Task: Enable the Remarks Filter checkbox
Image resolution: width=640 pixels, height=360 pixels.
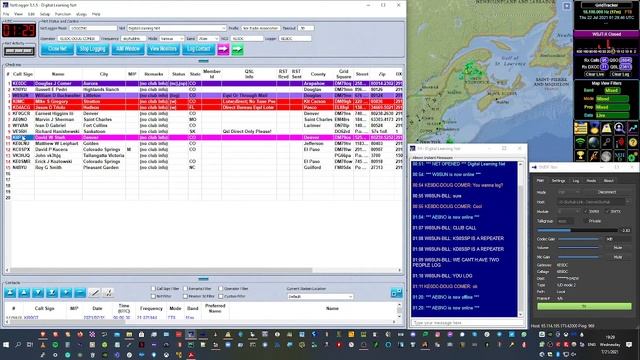Action: (x=185, y=289)
